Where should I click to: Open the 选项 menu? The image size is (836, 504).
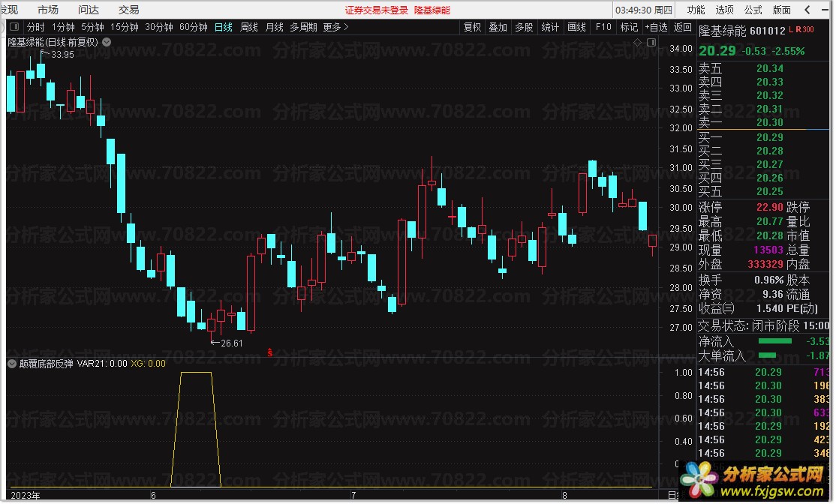coord(725,10)
